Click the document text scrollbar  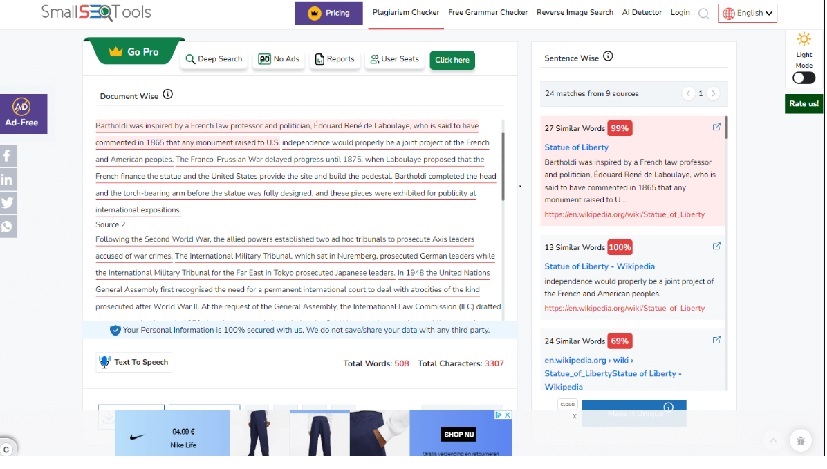503,165
